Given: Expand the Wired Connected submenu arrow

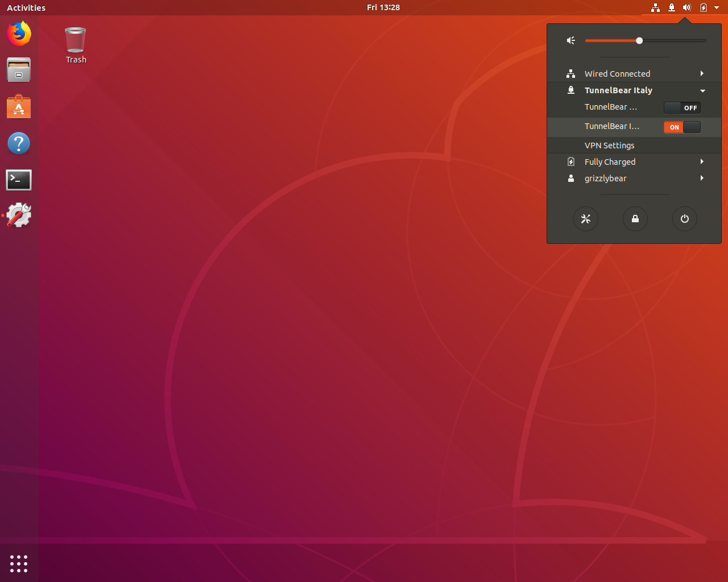Looking at the screenshot, I should coord(702,74).
